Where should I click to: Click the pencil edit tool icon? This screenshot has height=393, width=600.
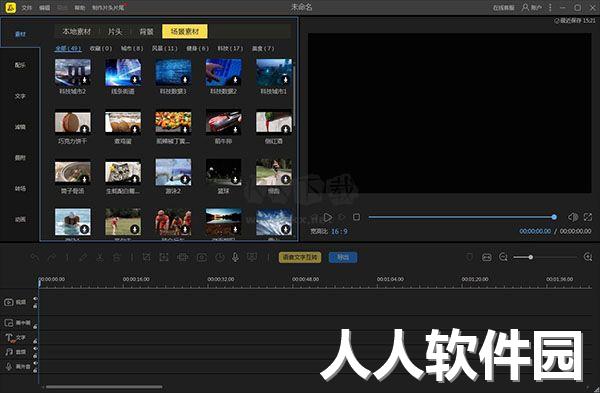point(83,258)
